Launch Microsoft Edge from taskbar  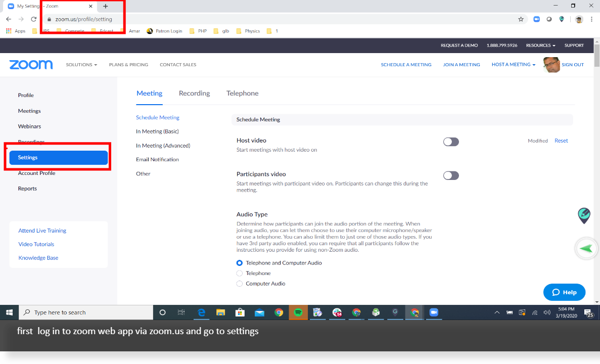pyautogui.click(x=201, y=312)
